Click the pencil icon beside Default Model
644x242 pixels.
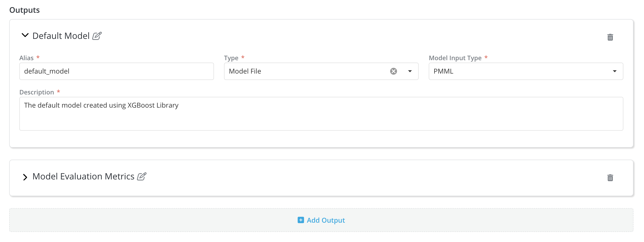pos(97,36)
